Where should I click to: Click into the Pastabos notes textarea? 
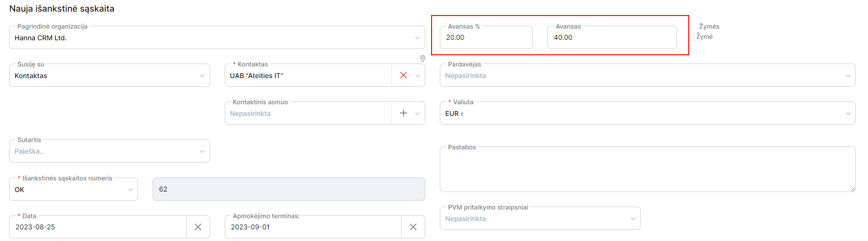(x=648, y=169)
